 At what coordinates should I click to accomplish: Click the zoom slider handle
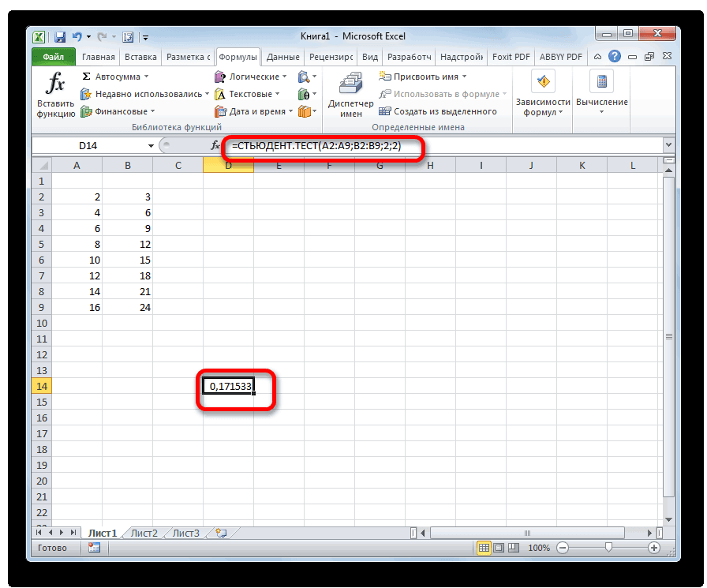(607, 548)
